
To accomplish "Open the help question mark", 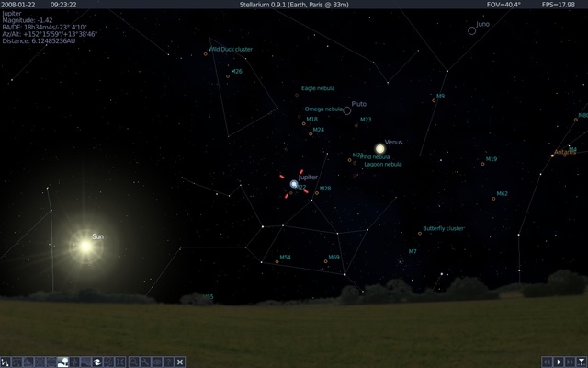I will pos(168,362).
